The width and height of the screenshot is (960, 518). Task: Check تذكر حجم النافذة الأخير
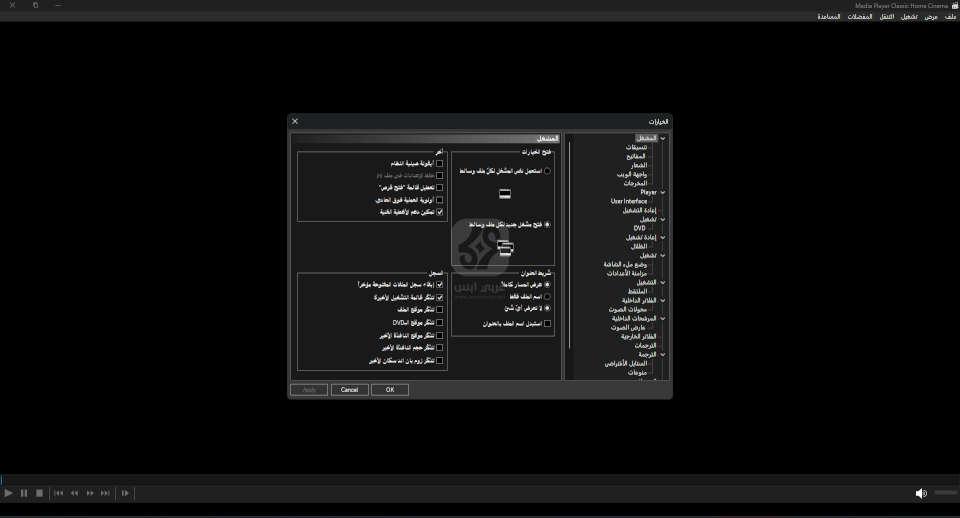click(440, 348)
